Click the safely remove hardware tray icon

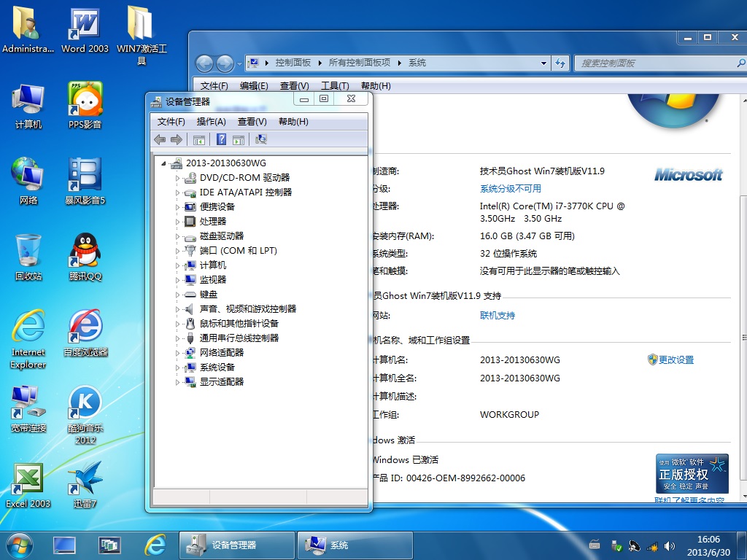tap(616, 545)
